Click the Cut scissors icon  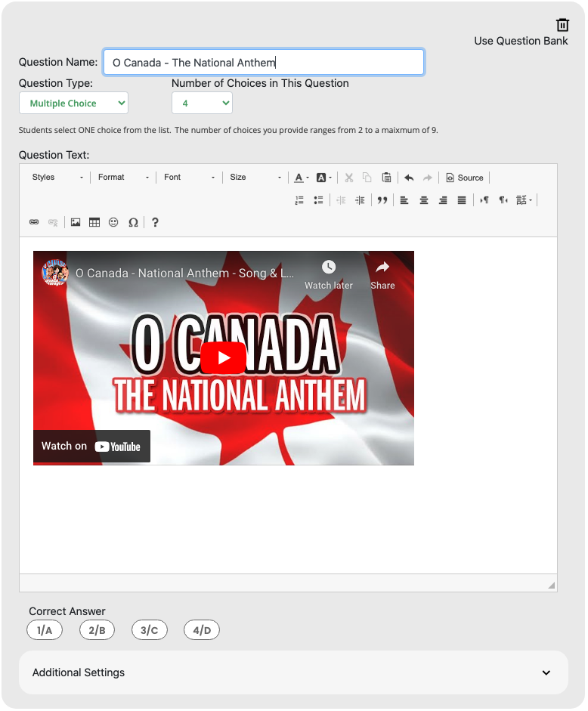(349, 178)
